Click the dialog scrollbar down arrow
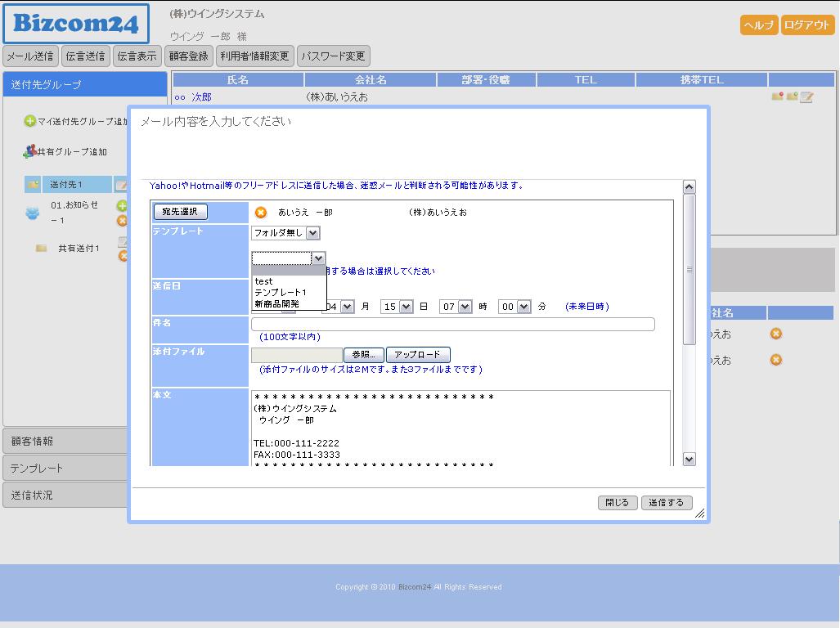The height and width of the screenshot is (628, 840). pos(689,460)
